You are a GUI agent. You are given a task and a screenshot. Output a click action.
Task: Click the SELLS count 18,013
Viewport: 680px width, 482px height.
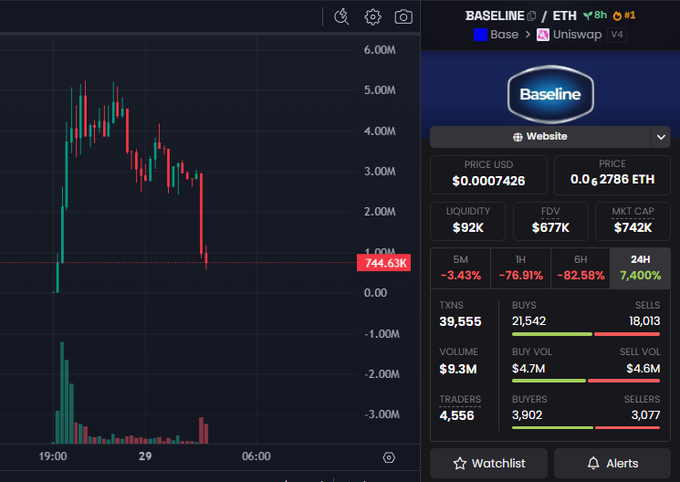[x=644, y=321]
